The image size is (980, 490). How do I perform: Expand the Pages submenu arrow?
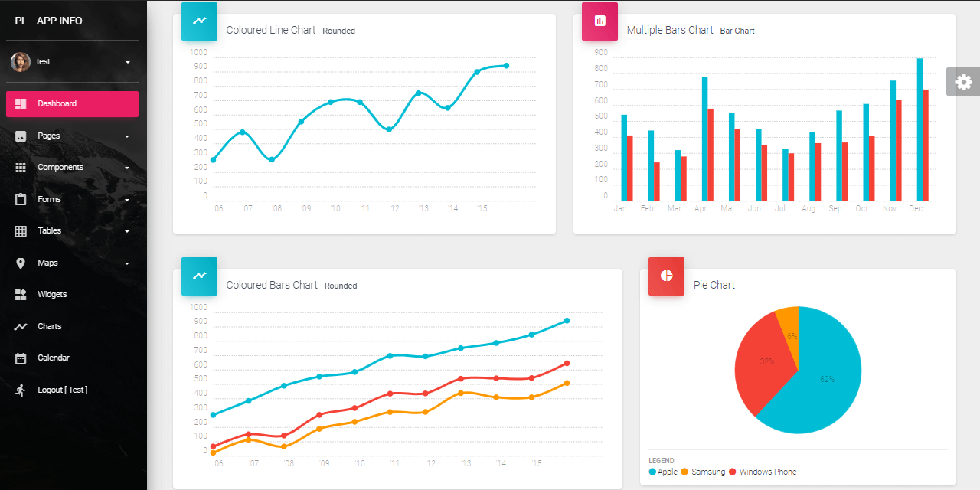(x=127, y=136)
